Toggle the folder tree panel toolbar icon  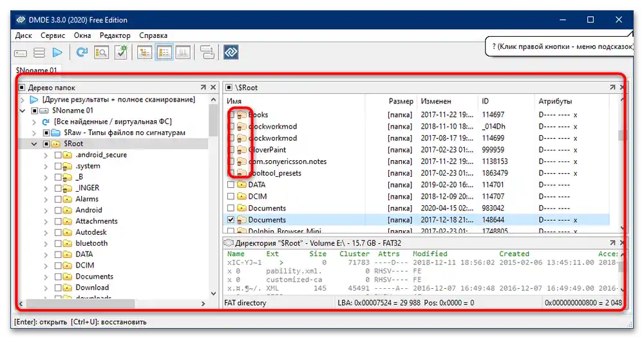click(x=144, y=53)
